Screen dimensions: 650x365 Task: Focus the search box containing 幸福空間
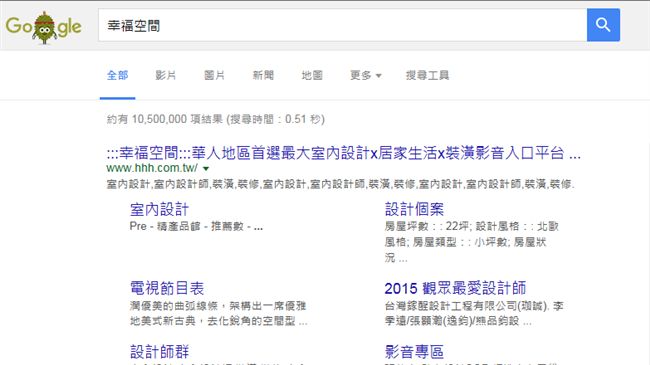342,25
